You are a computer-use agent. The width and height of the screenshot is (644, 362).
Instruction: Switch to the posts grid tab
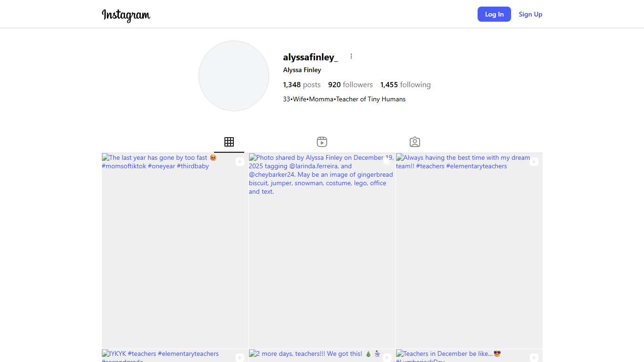pyautogui.click(x=229, y=142)
